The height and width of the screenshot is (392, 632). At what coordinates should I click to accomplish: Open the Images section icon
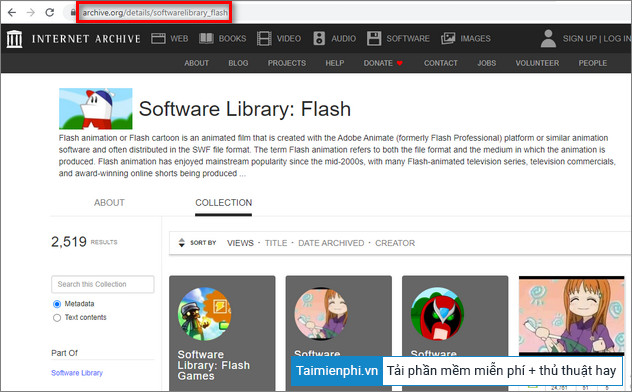pyautogui.click(x=448, y=39)
